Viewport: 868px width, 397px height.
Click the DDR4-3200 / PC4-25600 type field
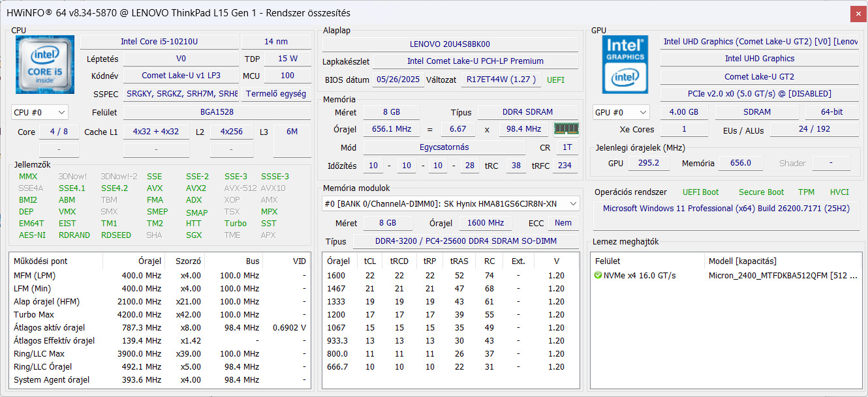(465, 241)
